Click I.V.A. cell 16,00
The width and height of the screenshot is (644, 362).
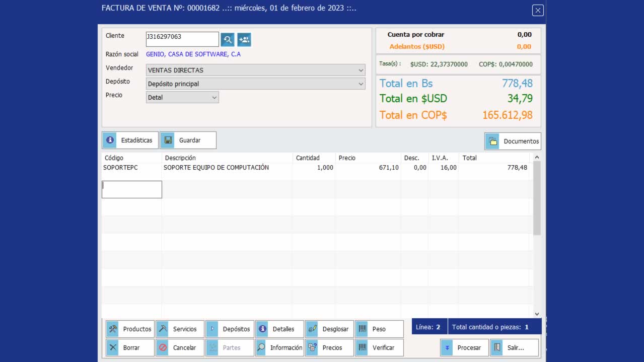click(x=449, y=168)
